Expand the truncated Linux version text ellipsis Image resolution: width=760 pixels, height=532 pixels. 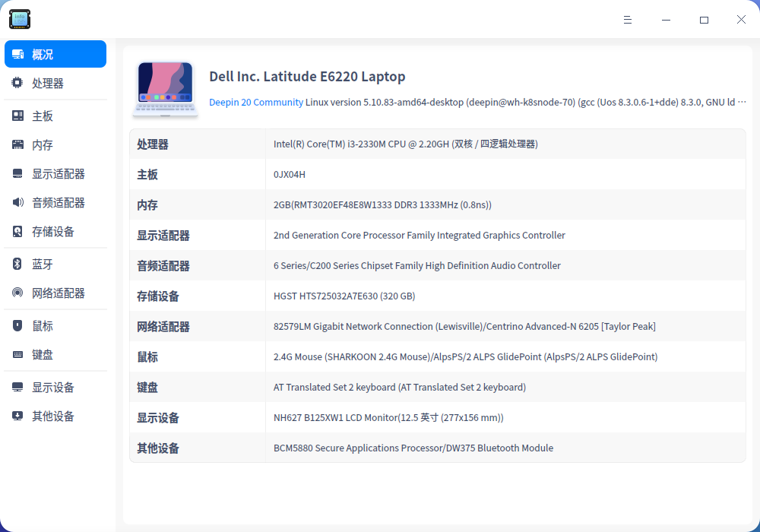(x=743, y=102)
